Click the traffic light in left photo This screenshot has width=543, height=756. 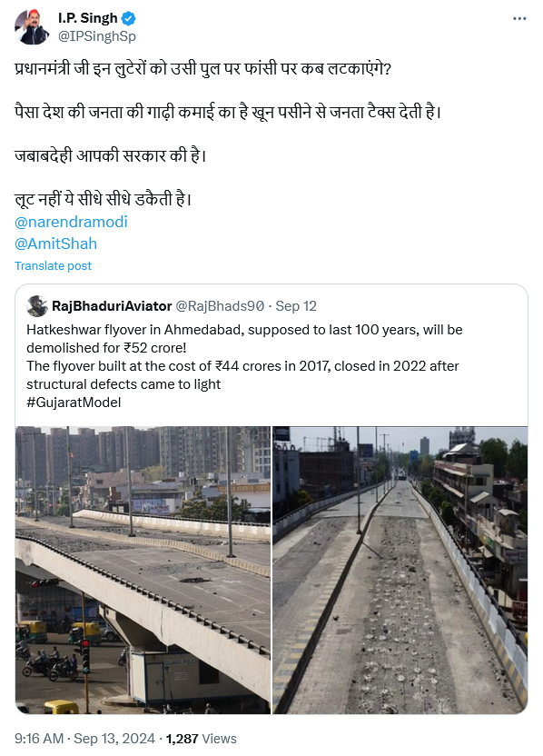point(85,656)
